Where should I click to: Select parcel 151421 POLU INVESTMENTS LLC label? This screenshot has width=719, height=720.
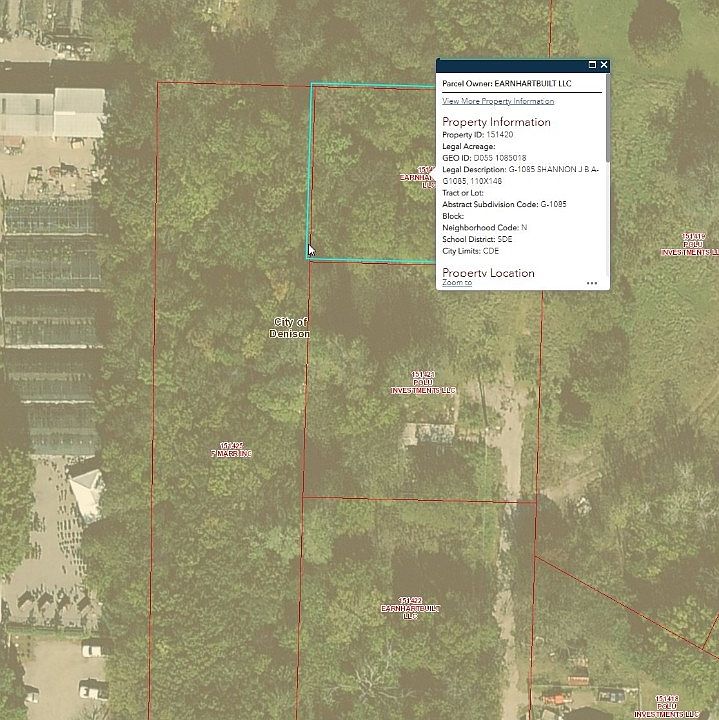[x=423, y=382]
